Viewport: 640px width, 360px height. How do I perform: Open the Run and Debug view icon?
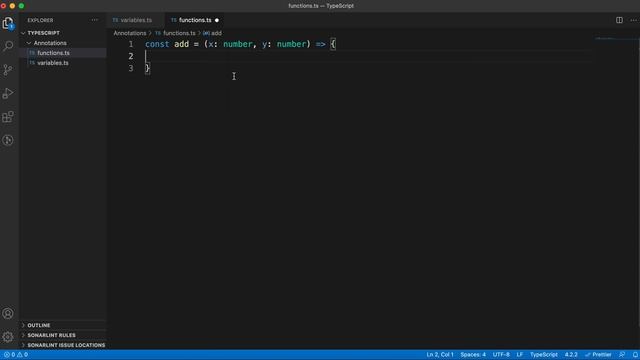click(x=8, y=93)
